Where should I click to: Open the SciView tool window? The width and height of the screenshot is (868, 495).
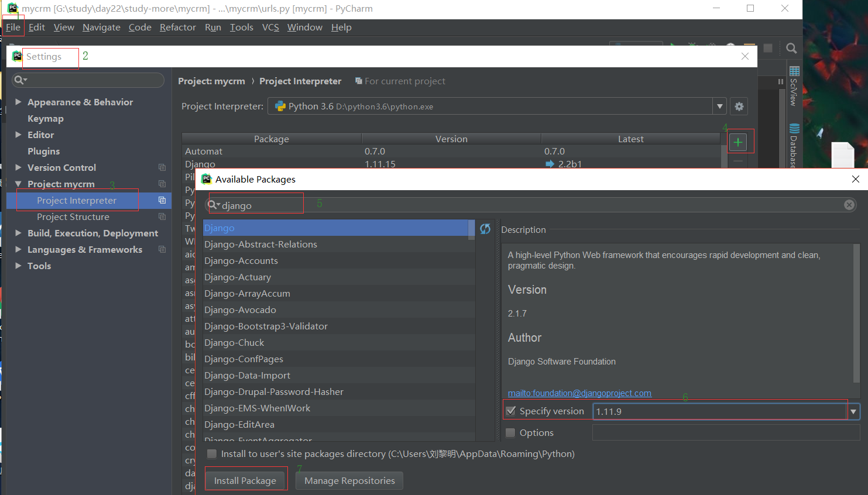(x=794, y=86)
